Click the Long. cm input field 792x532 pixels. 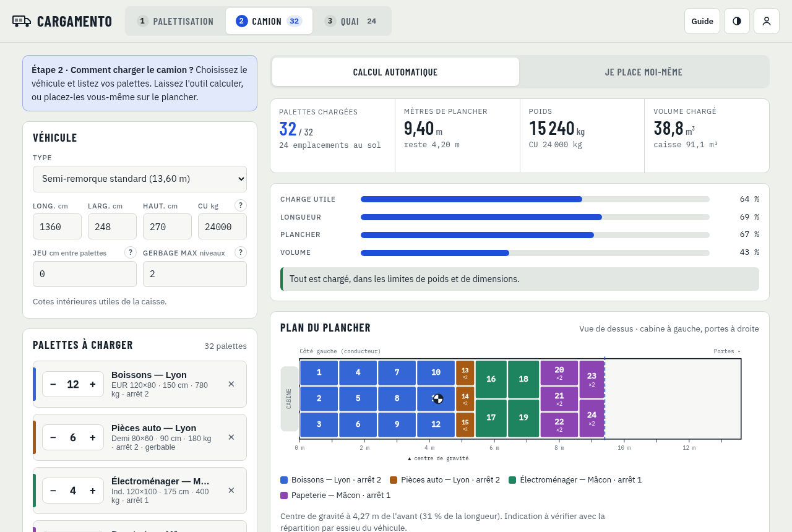click(57, 226)
